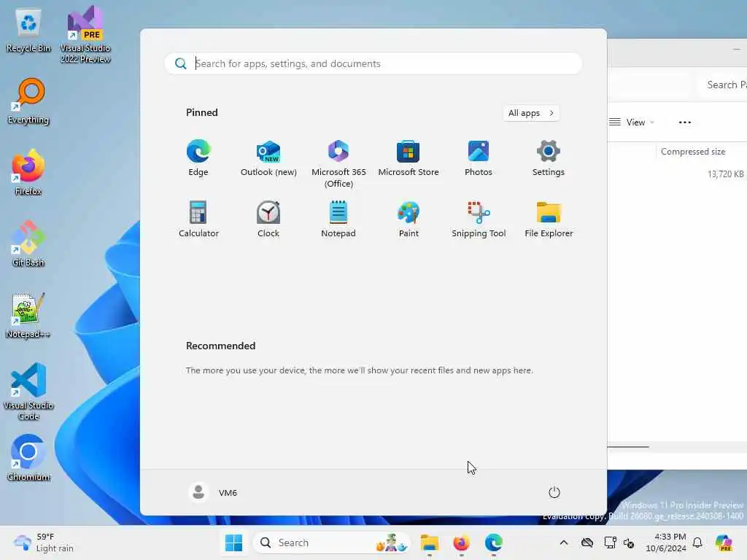
Task: Launch the Photos app
Action: point(479,158)
